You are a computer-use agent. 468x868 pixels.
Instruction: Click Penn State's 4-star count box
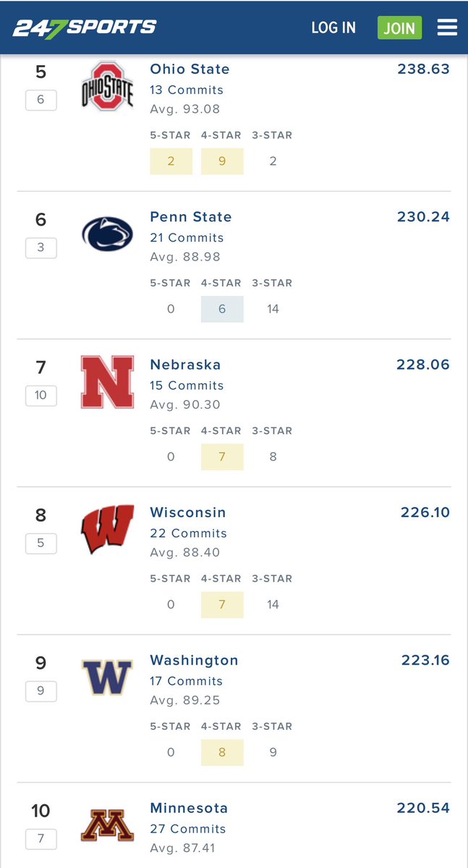[222, 309]
